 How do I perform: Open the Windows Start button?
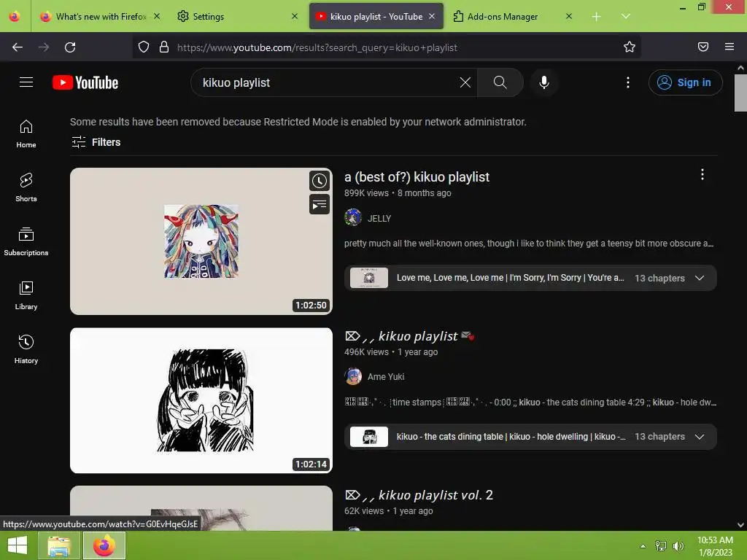coord(18,545)
